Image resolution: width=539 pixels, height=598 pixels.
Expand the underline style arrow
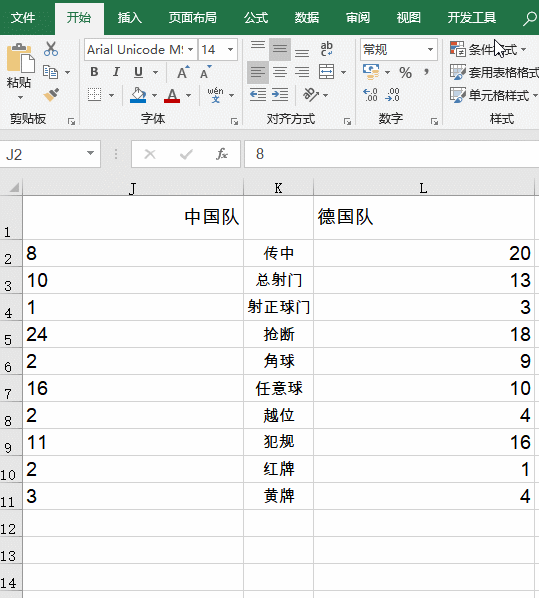pyautogui.click(x=155, y=72)
